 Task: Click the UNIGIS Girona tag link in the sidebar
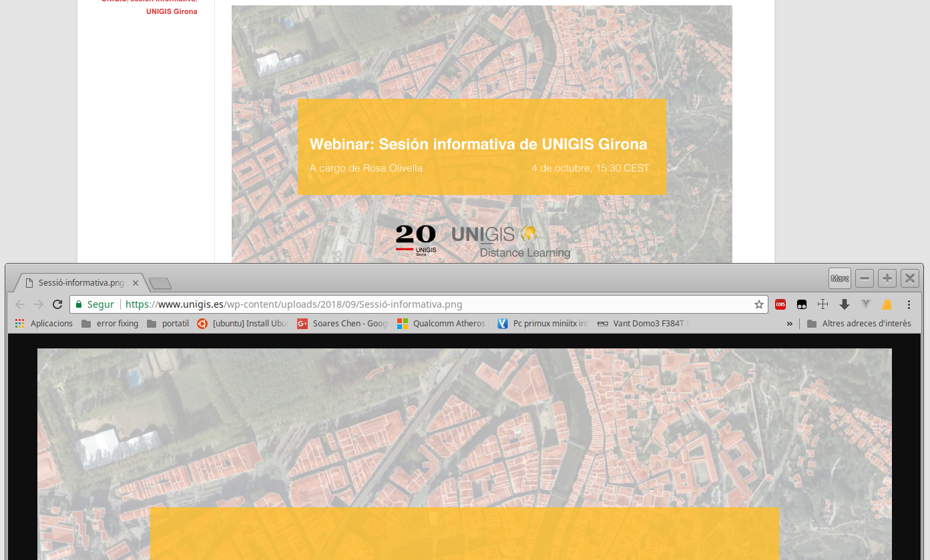pyautogui.click(x=172, y=11)
